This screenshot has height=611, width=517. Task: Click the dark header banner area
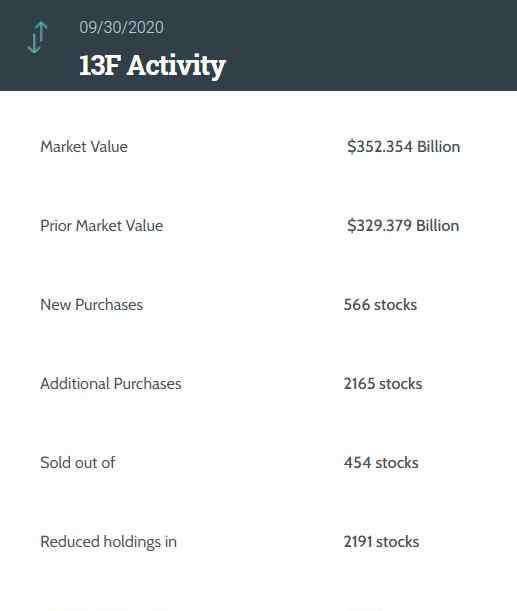258,45
